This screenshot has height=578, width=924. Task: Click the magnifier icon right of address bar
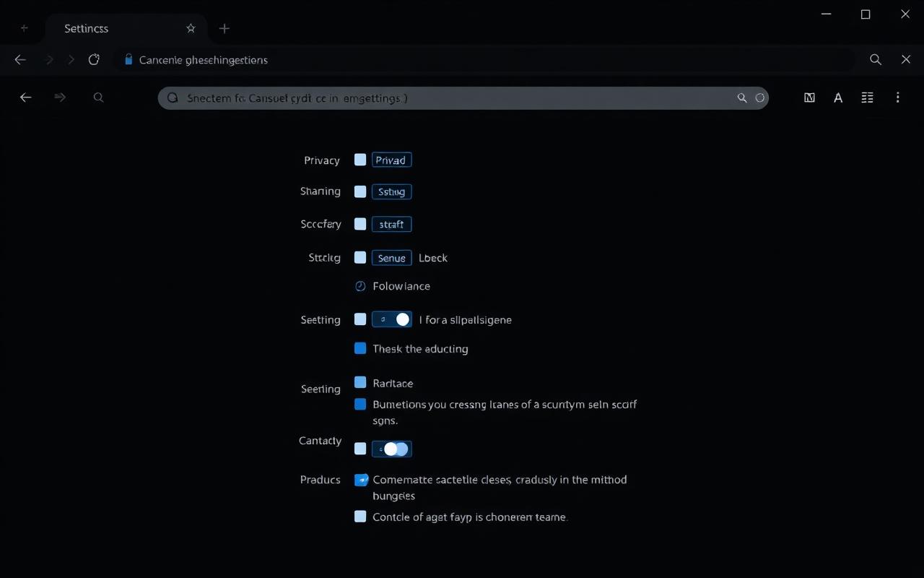[x=876, y=60]
